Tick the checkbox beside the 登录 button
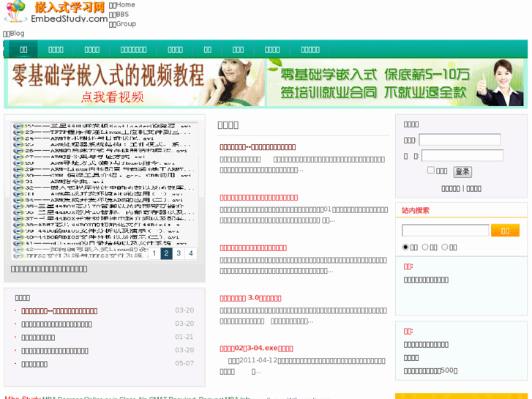The width and height of the screenshot is (532, 399). coord(430,170)
